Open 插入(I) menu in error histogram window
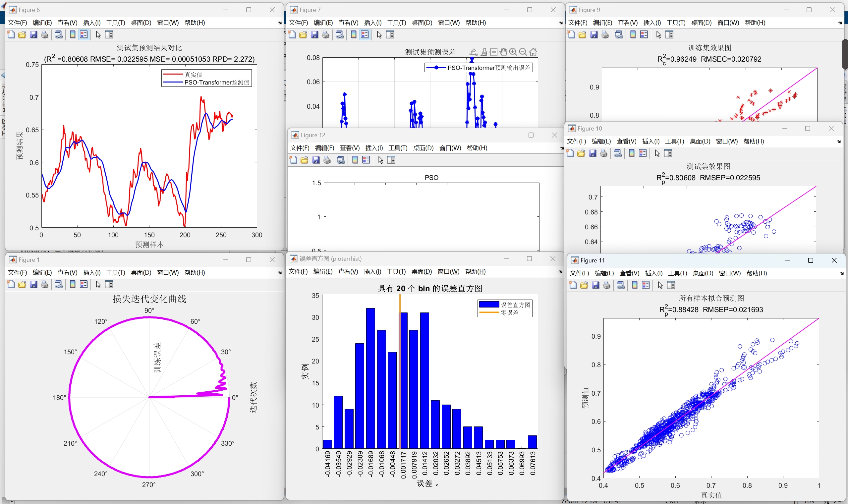848x504 pixels. [x=372, y=272]
